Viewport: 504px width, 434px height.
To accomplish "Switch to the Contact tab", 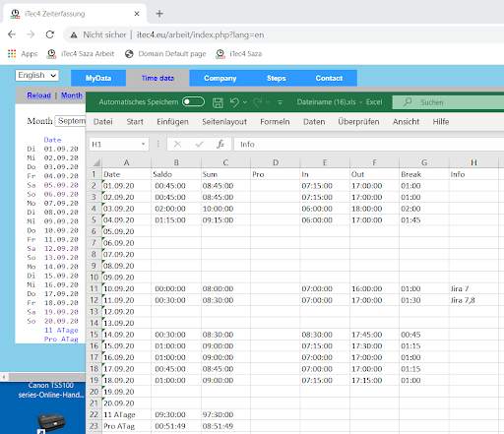I will 329,78.
